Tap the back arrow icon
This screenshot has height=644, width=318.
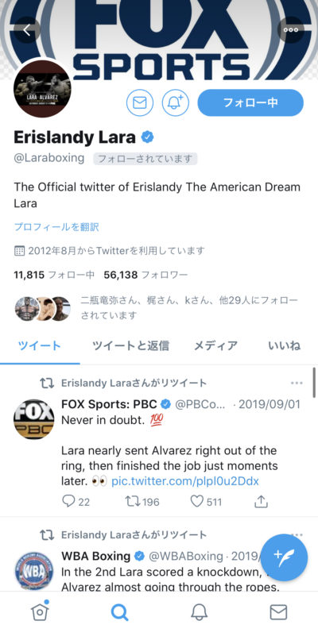coord(27,30)
